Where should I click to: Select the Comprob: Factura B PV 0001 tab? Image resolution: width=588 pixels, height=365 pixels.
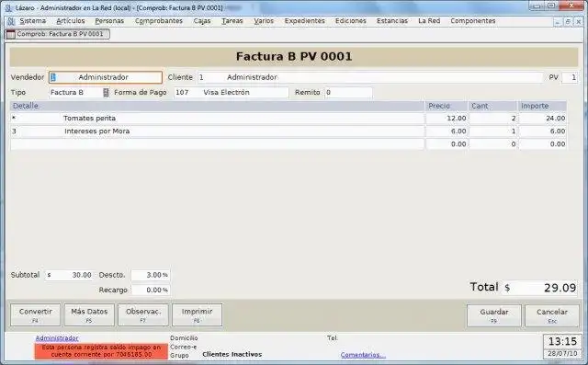click(58, 34)
